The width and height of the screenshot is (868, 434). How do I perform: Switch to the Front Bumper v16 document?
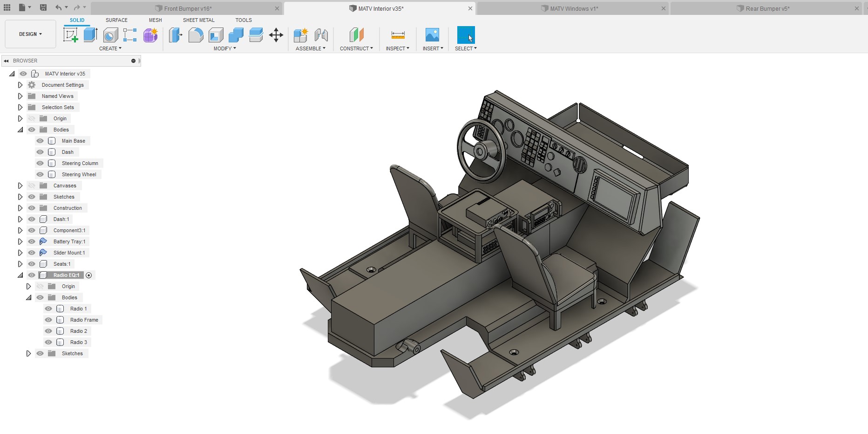pyautogui.click(x=188, y=8)
